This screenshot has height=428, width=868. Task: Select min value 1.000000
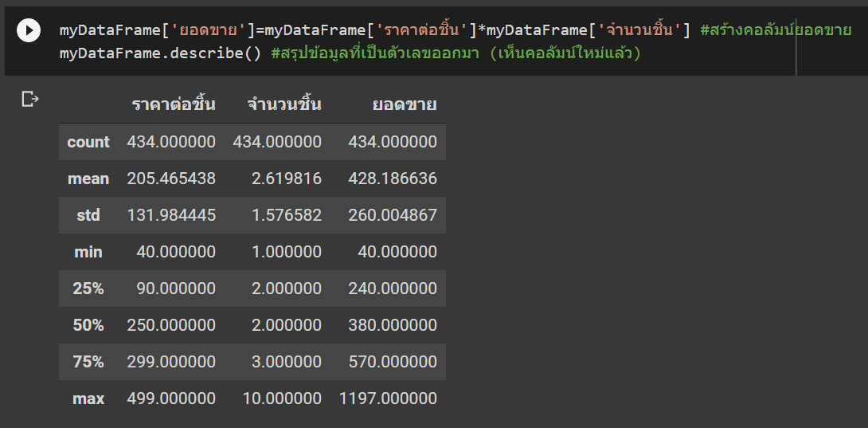coord(287,252)
